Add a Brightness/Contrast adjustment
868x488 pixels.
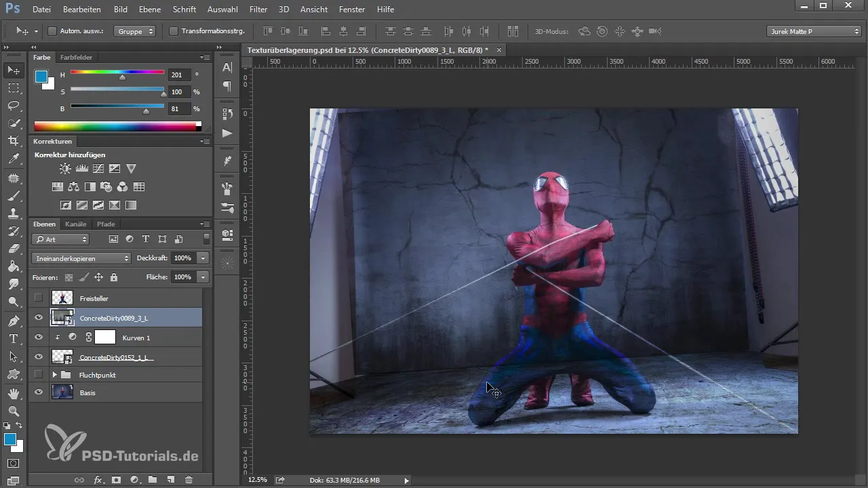point(64,168)
